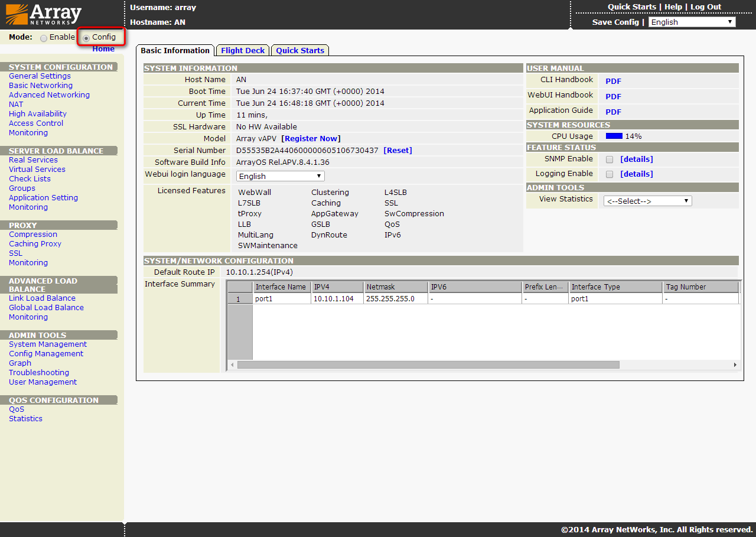Open Monitoring under System Configuration

click(28, 133)
